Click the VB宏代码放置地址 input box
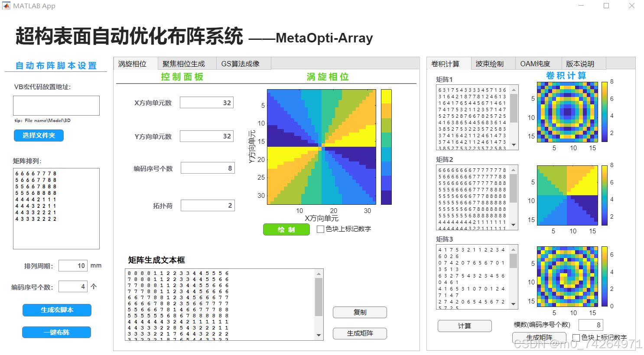The width and height of the screenshot is (644, 355). coord(56,106)
